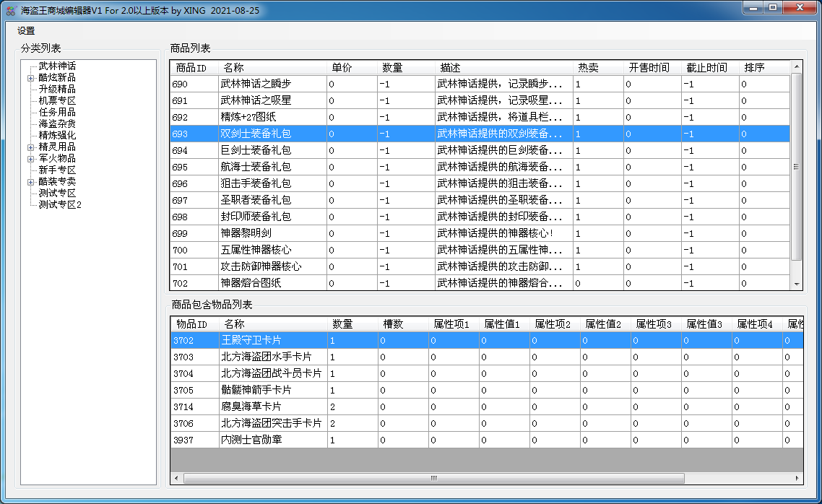
Task: Click the 开售时间 column header
Action: click(x=652, y=68)
